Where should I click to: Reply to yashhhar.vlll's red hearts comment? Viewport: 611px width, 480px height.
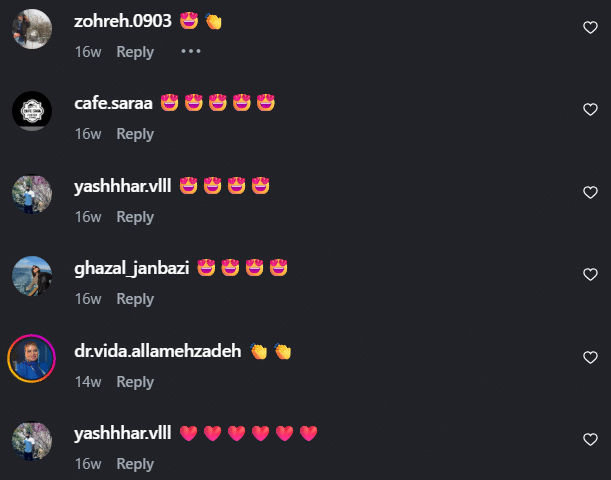[x=135, y=464]
